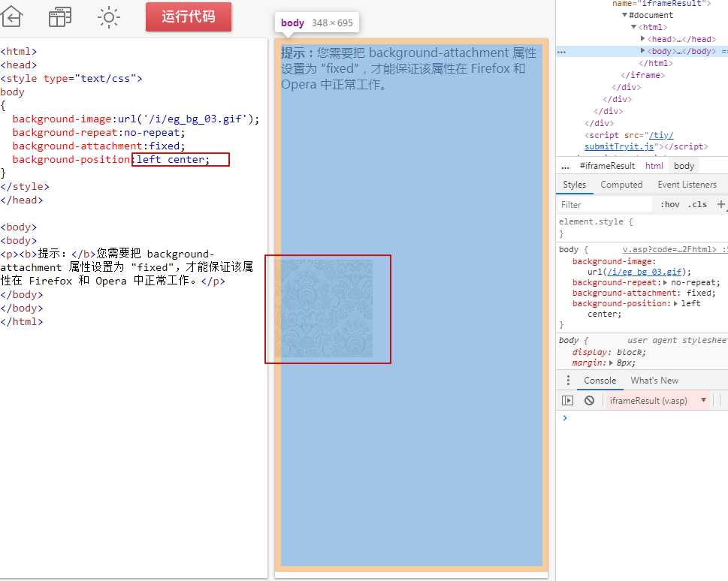The height and width of the screenshot is (581, 728).
Task: Select body in the breadcrumb
Action: click(684, 166)
